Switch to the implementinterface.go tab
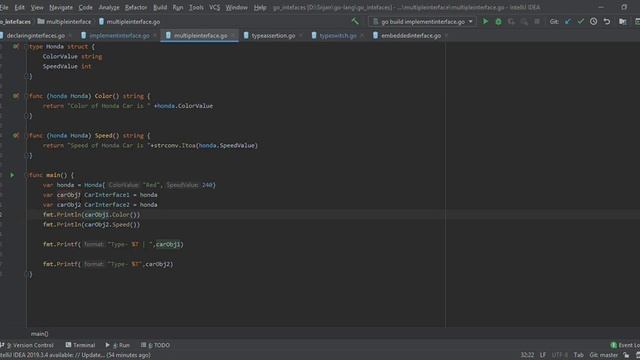 pos(119,36)
